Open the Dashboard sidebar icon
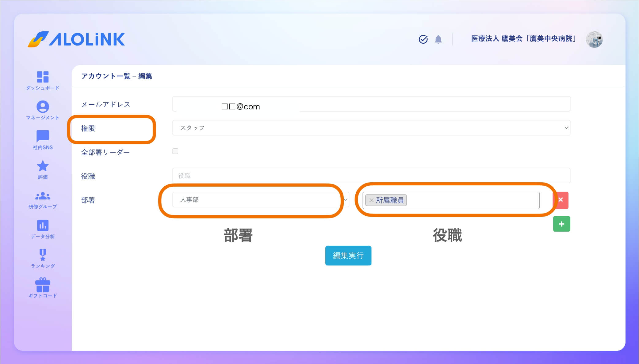Viewport: 639px width, 364px height. pos(43,77)
